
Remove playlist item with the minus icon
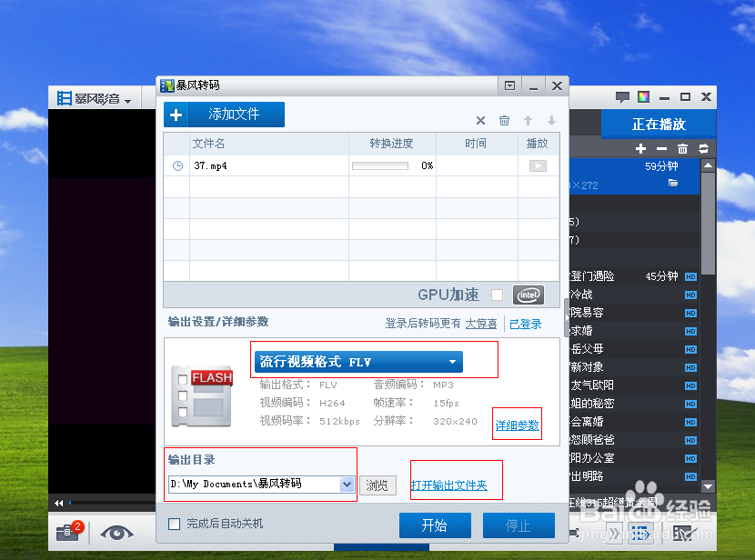tap(661, 149)
